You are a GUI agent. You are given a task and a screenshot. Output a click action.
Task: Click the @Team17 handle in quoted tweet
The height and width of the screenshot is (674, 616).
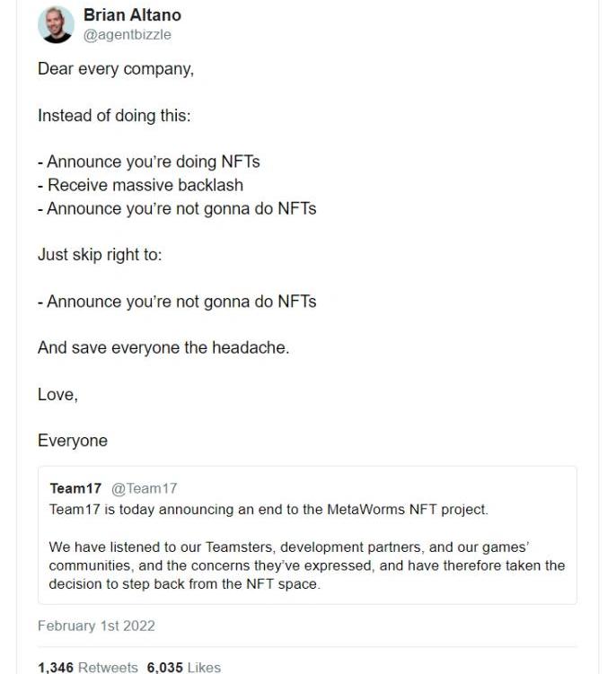point(144,488)
